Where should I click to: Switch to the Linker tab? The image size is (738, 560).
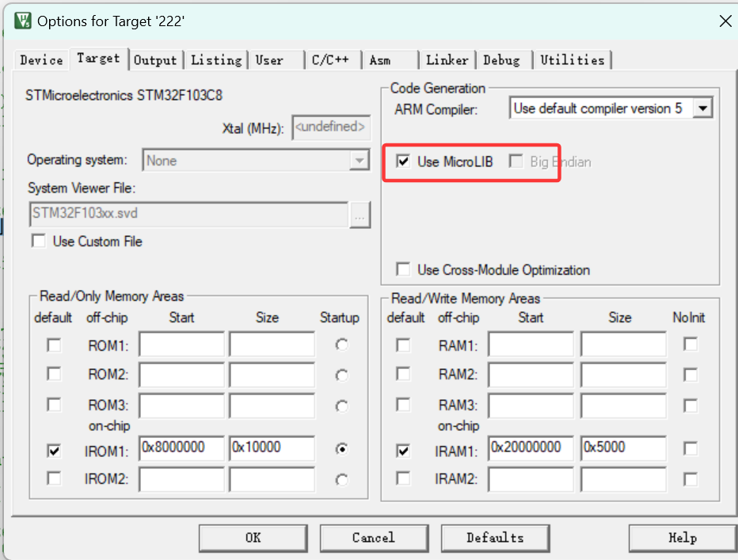coord(447,60)
